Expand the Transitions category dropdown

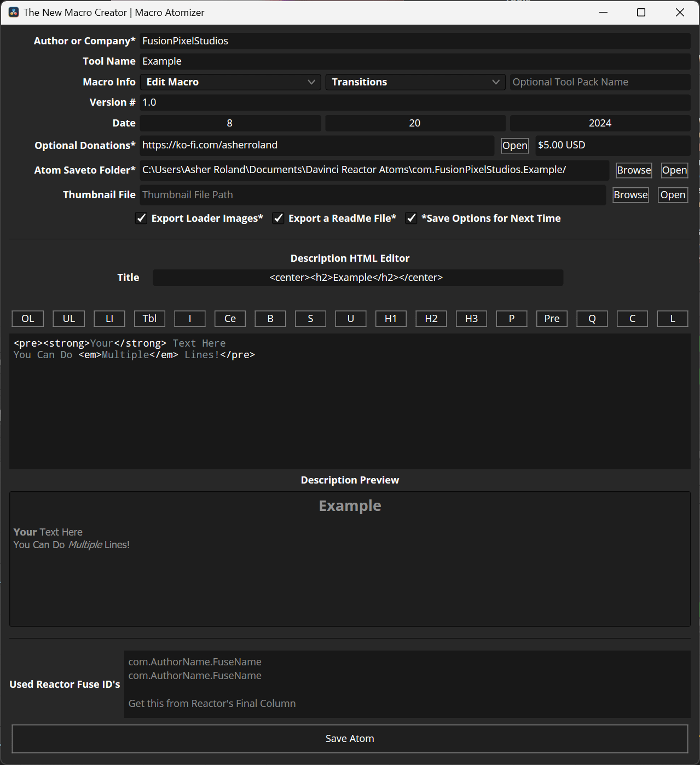pos(415,82)
